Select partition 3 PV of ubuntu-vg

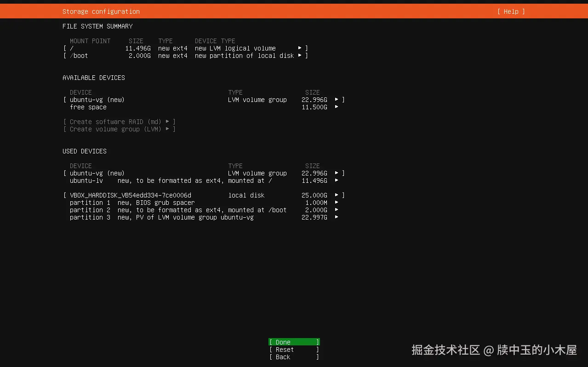[204, 217]
